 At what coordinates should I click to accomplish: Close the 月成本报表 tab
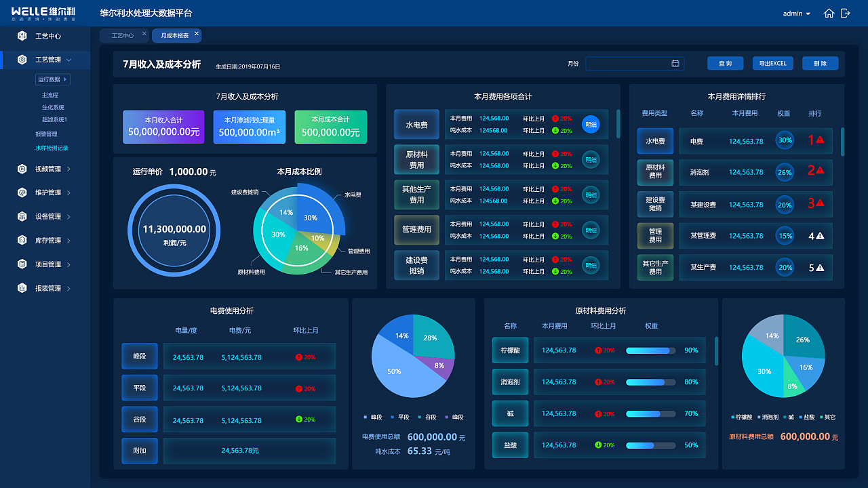click(x=197, y=33)
